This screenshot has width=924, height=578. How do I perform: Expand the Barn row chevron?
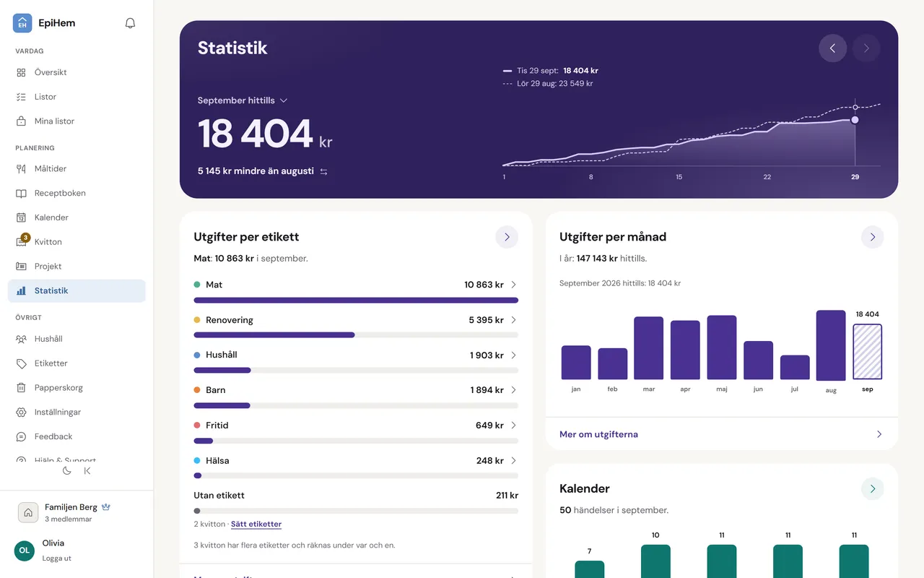tap(513, 390)
